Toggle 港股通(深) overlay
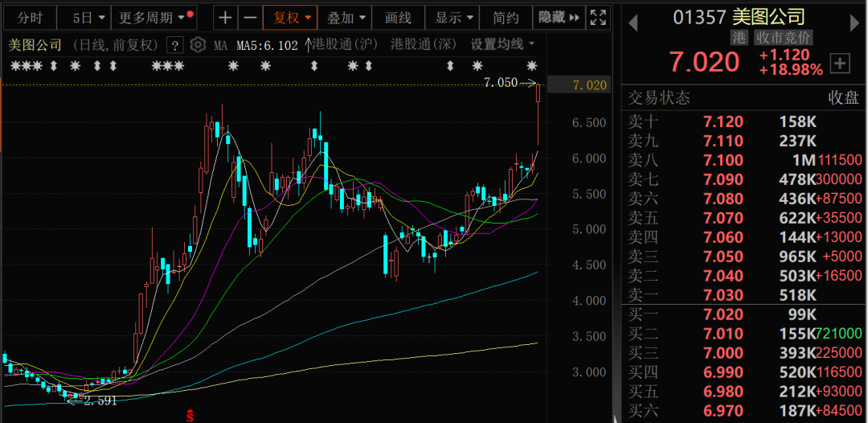Image resolution: width=868 pixels, height=423 pixels. click(x=423, y=44)
